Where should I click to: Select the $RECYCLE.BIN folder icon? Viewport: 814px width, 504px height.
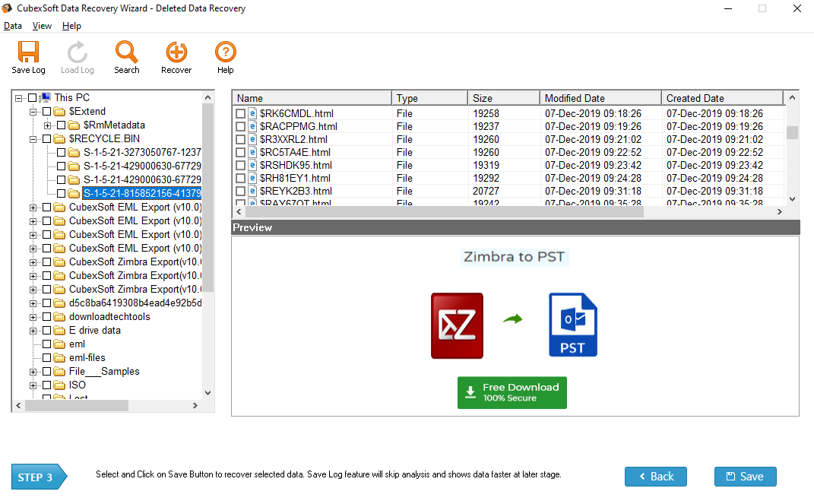click(x=60, y=139)
